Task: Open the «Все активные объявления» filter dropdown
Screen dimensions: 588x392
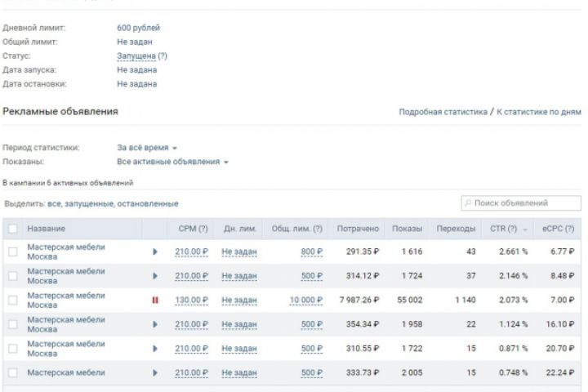Action: tap(172, 162)
